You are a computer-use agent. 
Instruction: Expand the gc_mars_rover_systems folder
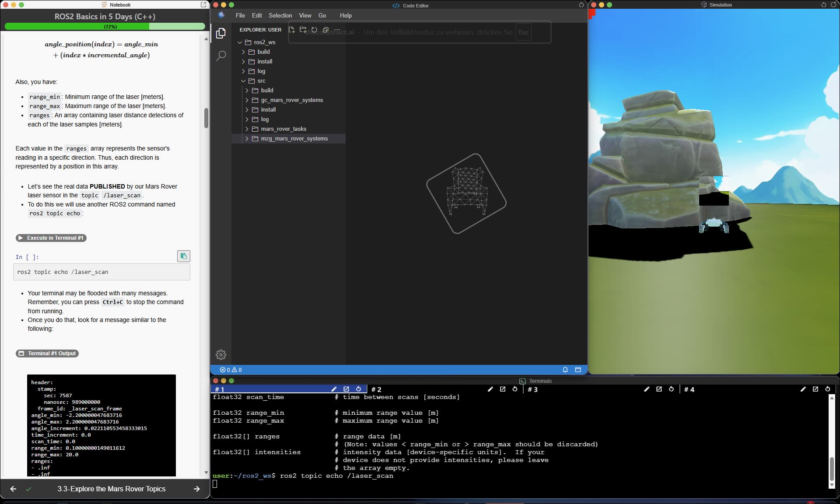292,100
